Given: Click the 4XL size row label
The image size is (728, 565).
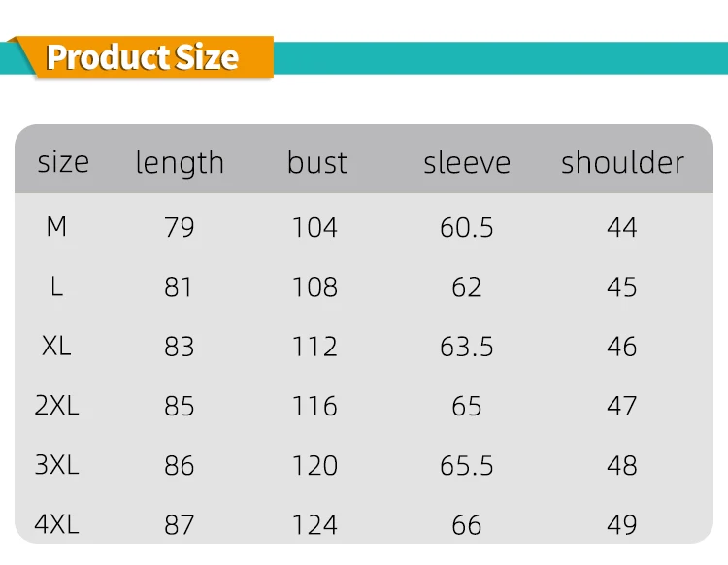Looking at the screenshot, I should pos(56,524).
